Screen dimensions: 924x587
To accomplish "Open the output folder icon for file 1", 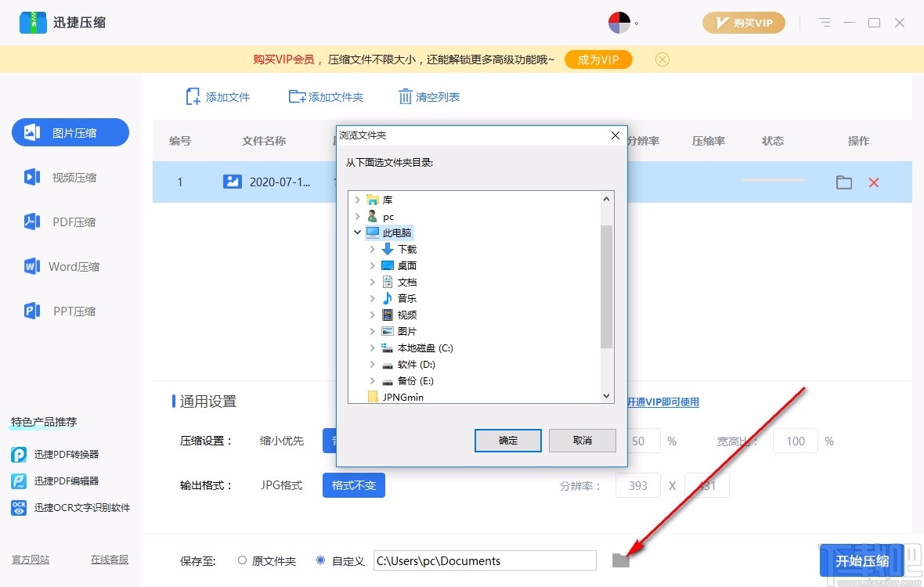I will (843, 182).
